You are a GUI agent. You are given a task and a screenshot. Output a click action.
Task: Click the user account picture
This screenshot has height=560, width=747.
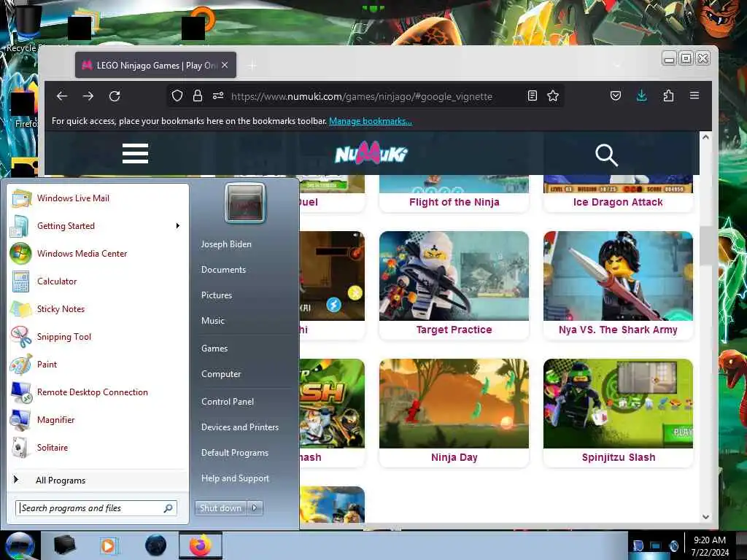tap(245, 203)
